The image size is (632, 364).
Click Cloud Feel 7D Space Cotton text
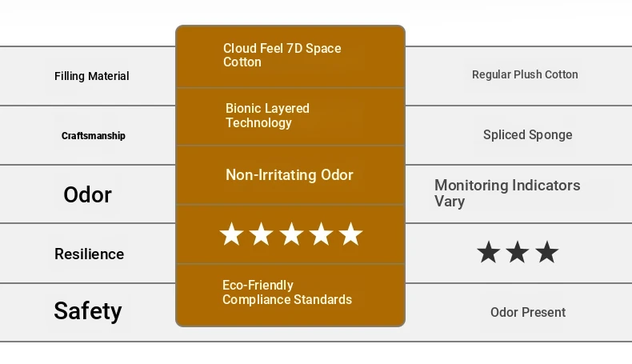tap(282, 55)
